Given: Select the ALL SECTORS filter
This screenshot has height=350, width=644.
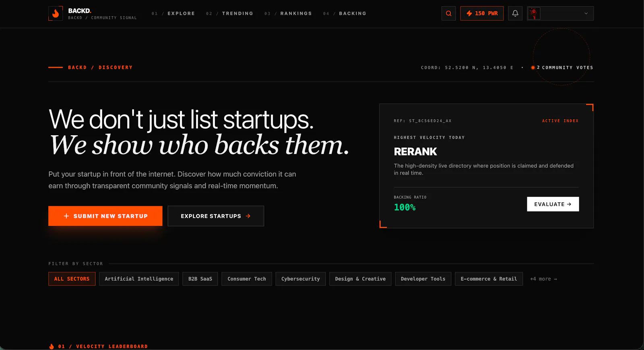Looking at the screenshot, I should tap(72, 279).
